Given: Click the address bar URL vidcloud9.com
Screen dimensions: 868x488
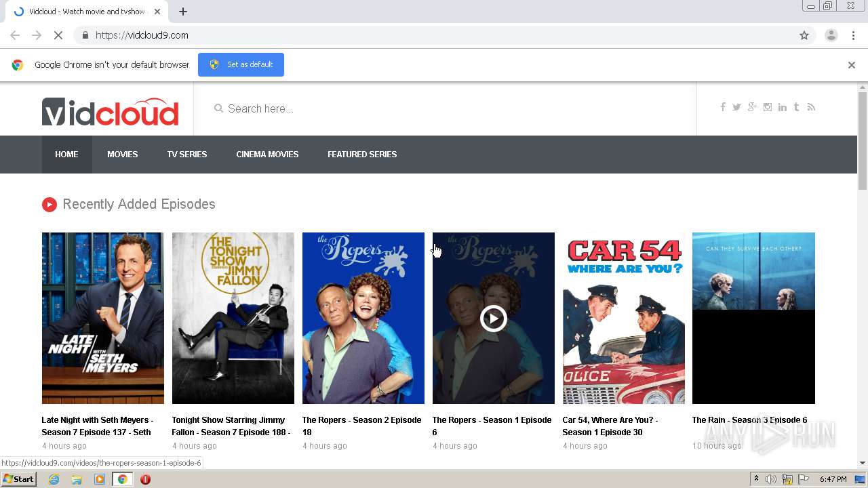Looking at the screenshot, I should click(142, 35).
